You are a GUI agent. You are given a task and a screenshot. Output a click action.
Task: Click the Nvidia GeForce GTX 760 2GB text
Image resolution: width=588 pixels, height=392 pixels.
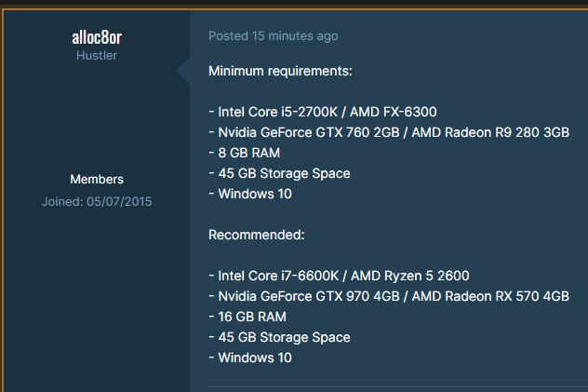pos(309,132)
